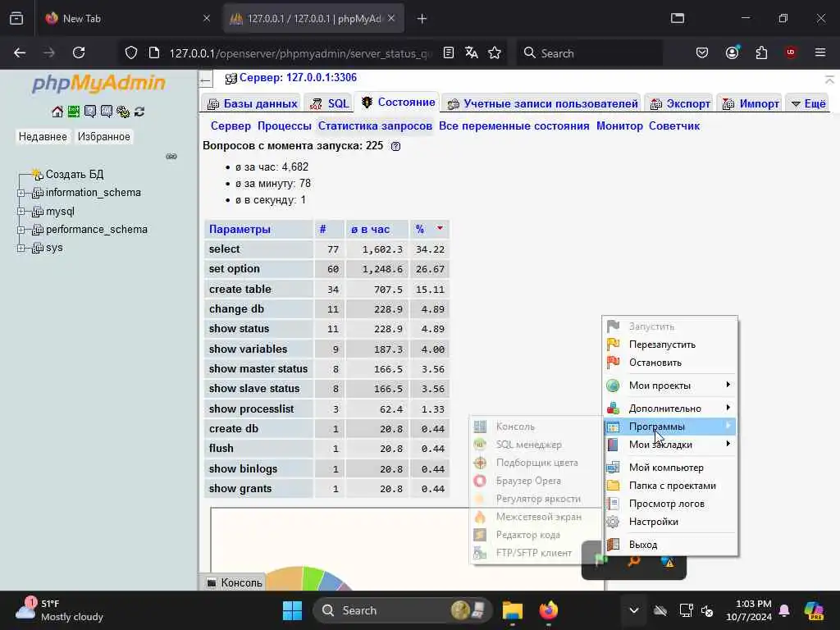Collapse navigation panel arrow icon
840x630 pixels.
click(x=206, y=81)
